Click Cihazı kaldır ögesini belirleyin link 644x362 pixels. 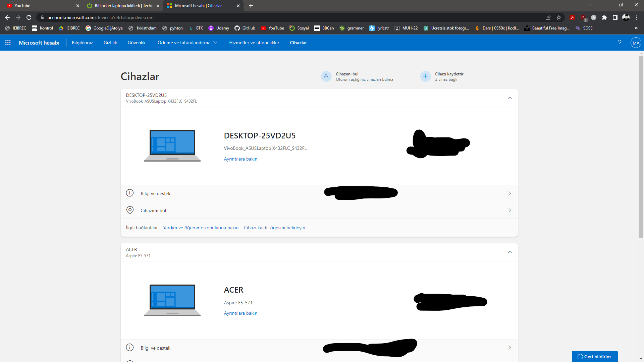(274, 228)
